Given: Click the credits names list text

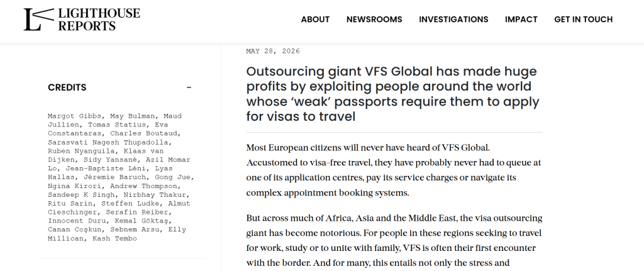Looking at the screenshot, I should 121,177.
